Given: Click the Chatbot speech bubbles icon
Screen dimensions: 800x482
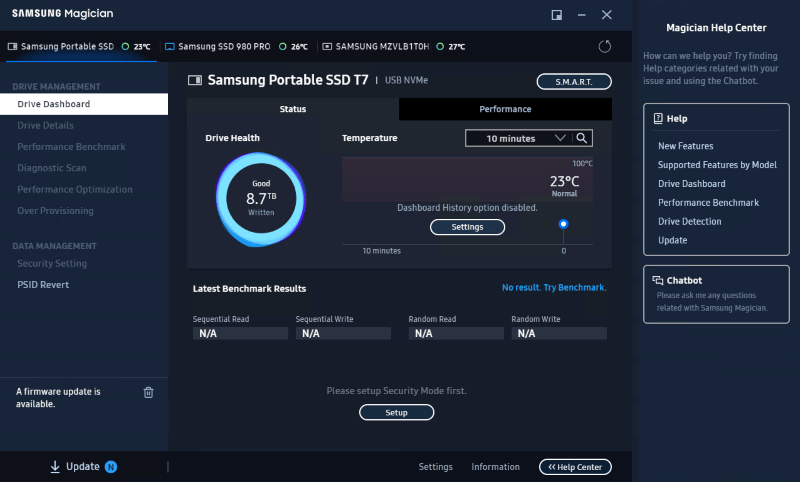Looking at the screenshot, I should [658, 280].
